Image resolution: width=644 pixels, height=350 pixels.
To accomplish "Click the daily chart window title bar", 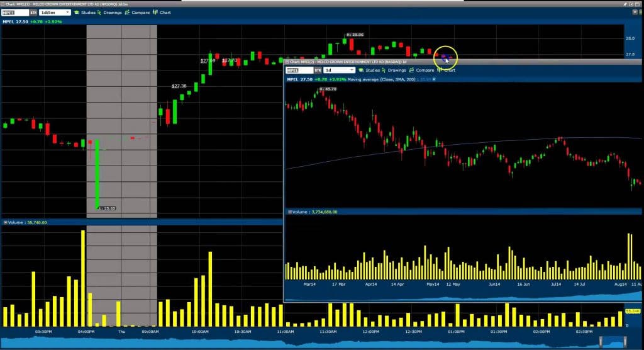I will tap(464, 62).
